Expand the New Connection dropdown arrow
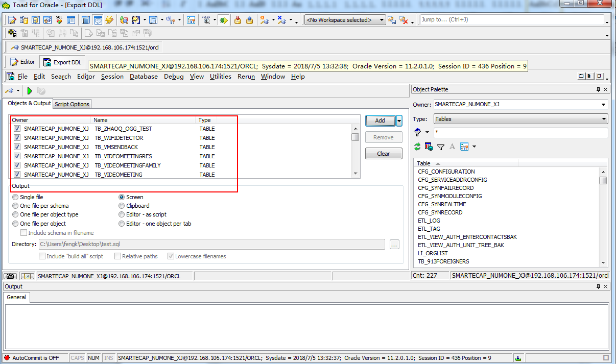Screen dimensions: 616x364 [273, 20]
